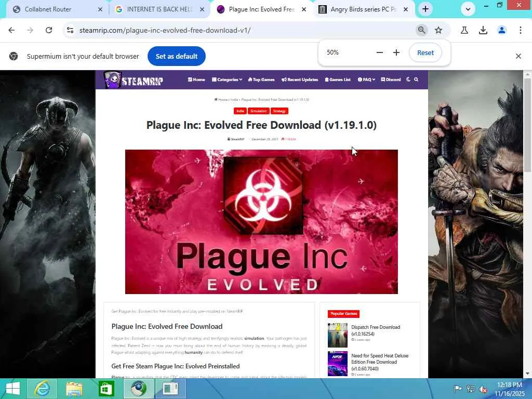The image size is (532, 399).
Task: Open File Explorer from the taskbar
Action: pos(74,389)
